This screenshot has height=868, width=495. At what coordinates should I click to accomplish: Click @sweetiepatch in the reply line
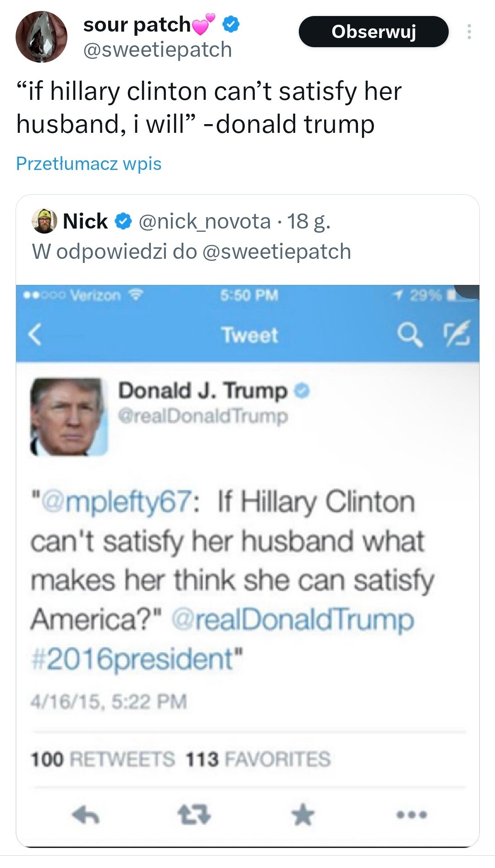click(276, 251)
